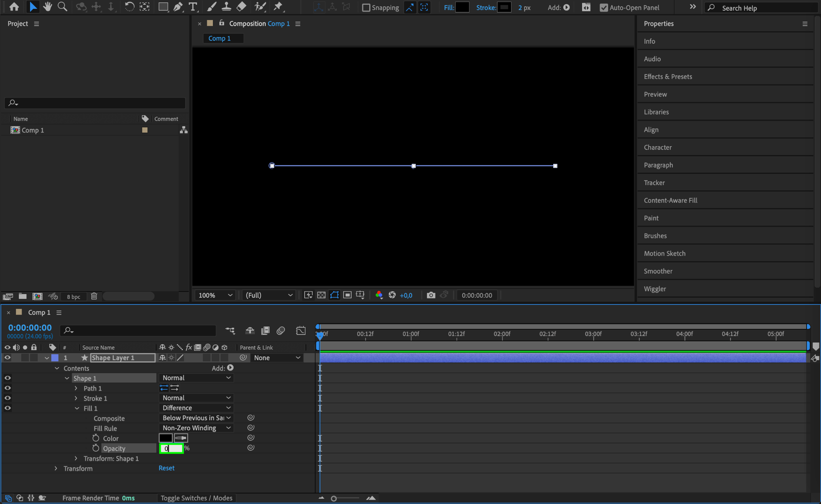Open the Fill 1 blend mode dropdown

(196, 408)
